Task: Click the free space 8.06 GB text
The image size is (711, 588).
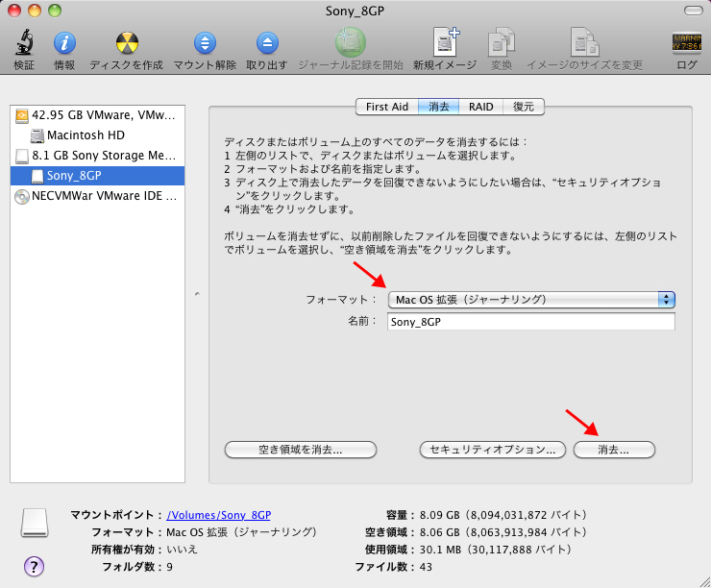Action: coord(503,532)
